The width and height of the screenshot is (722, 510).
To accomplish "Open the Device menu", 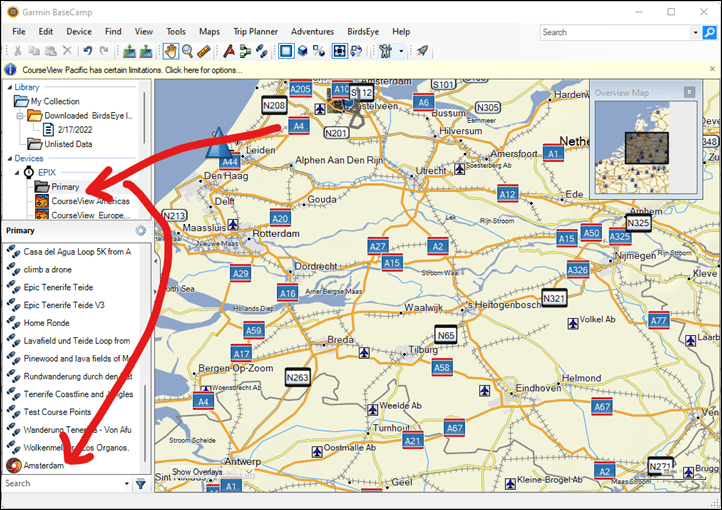I will 79,31.
